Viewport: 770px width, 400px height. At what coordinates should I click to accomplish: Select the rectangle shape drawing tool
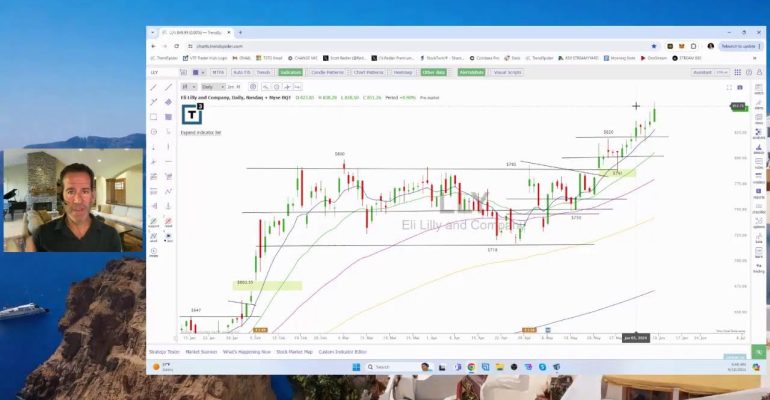point(153,117)
